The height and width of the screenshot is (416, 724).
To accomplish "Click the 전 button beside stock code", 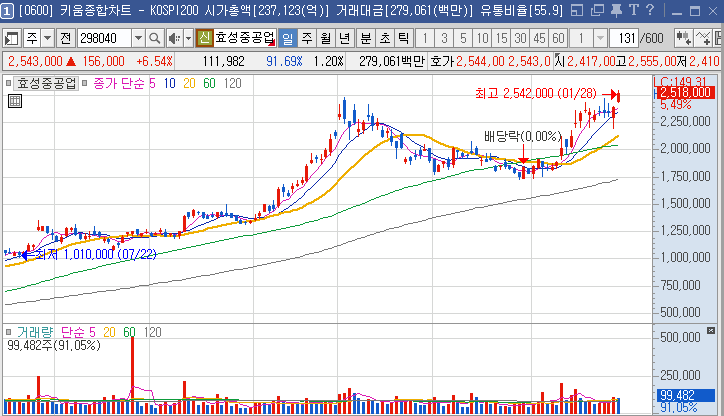I will [65, 38].
